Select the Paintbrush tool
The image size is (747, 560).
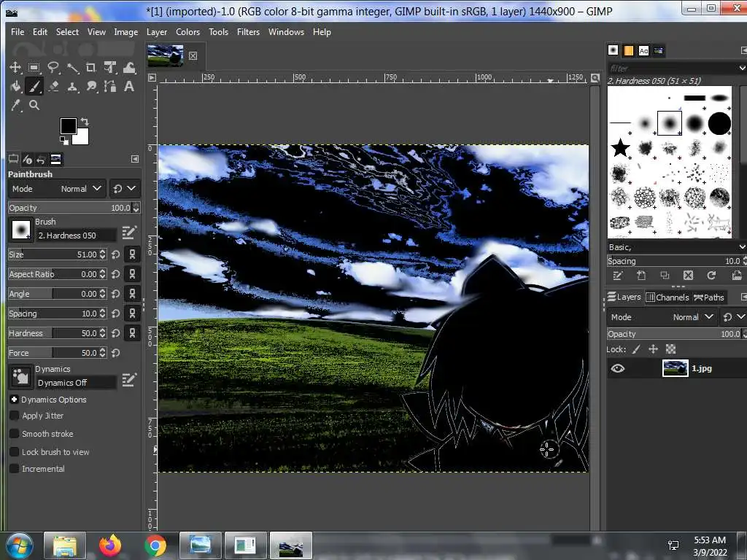[34, 86]
